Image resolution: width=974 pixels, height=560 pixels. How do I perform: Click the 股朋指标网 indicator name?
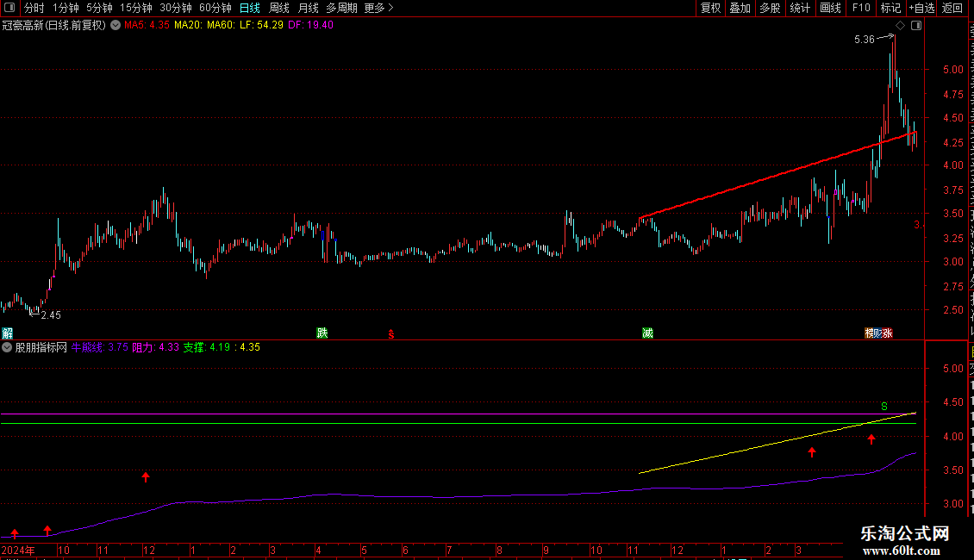(41, 348)
